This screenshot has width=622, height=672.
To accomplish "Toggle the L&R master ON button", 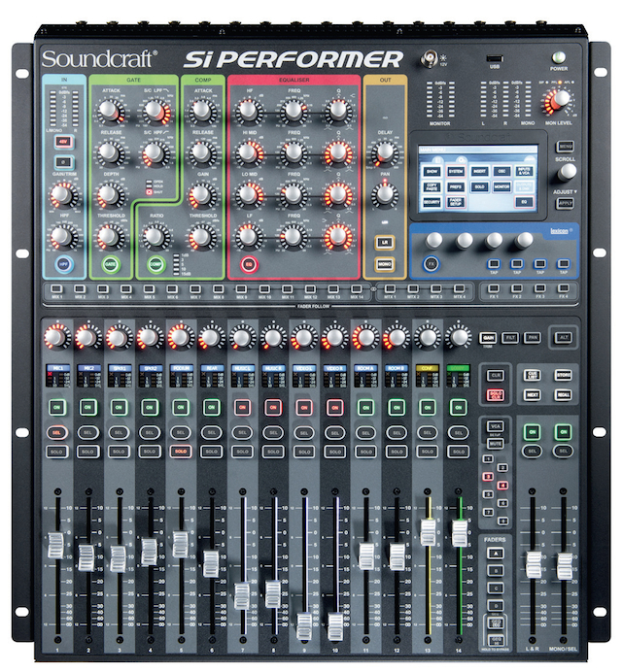I will point(532,431).
